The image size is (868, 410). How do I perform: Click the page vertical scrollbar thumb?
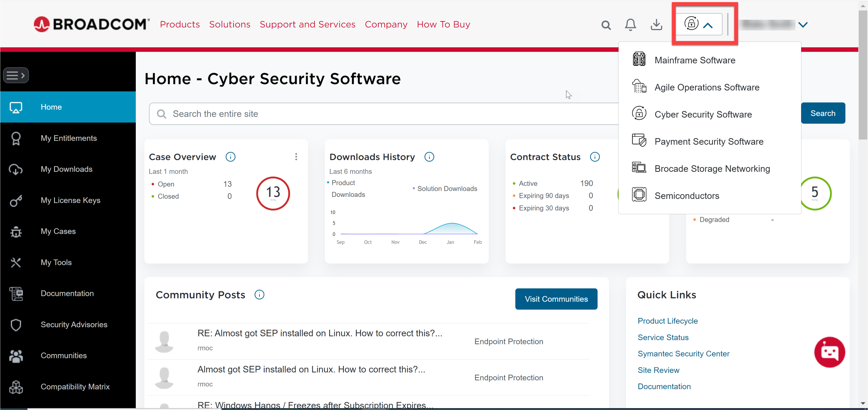coord(863,75)
